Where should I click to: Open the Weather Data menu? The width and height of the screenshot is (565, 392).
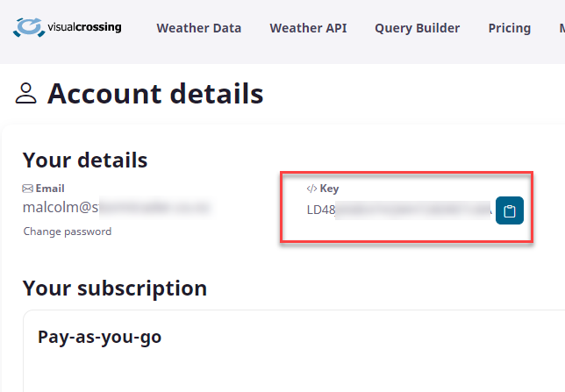(x=199, y=28)
